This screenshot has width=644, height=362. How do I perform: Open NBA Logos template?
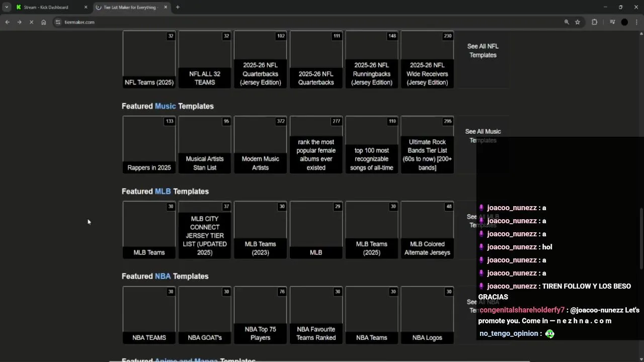click(x=427, y=315)
